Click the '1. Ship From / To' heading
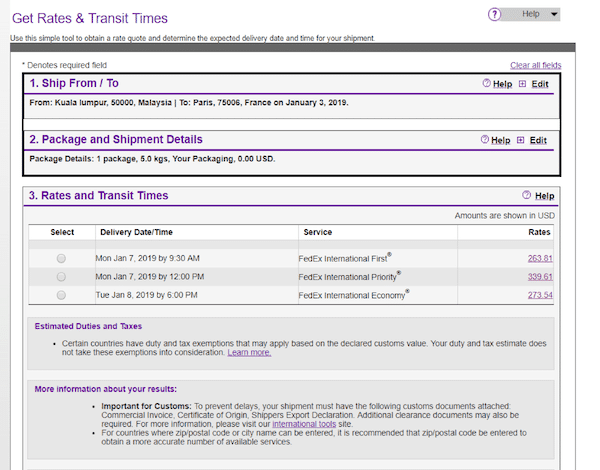 tap(74, 83)
